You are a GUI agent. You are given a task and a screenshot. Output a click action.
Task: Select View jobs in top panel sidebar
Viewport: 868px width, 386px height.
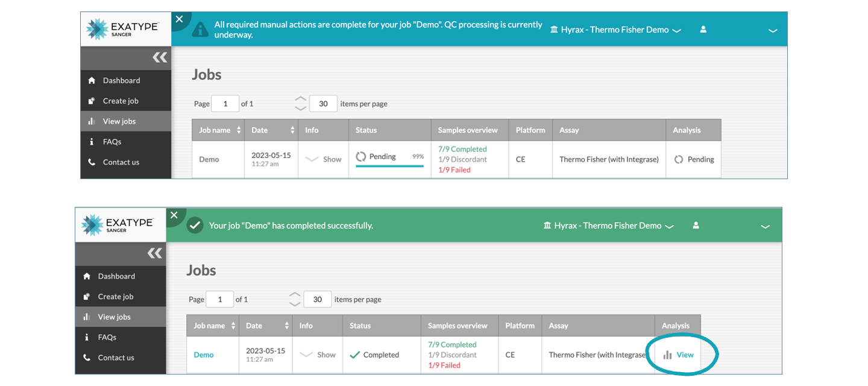point(126,121)
